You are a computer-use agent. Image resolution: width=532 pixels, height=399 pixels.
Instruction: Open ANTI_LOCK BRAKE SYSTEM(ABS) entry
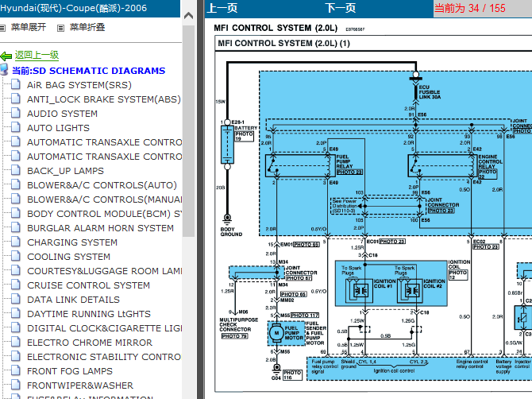point(104,99)
